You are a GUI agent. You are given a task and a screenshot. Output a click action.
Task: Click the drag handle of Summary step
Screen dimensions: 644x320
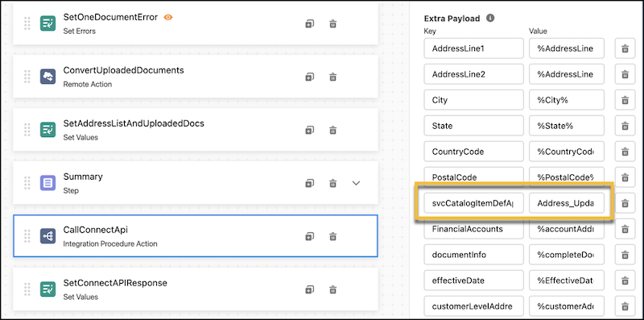coord(27,183)
